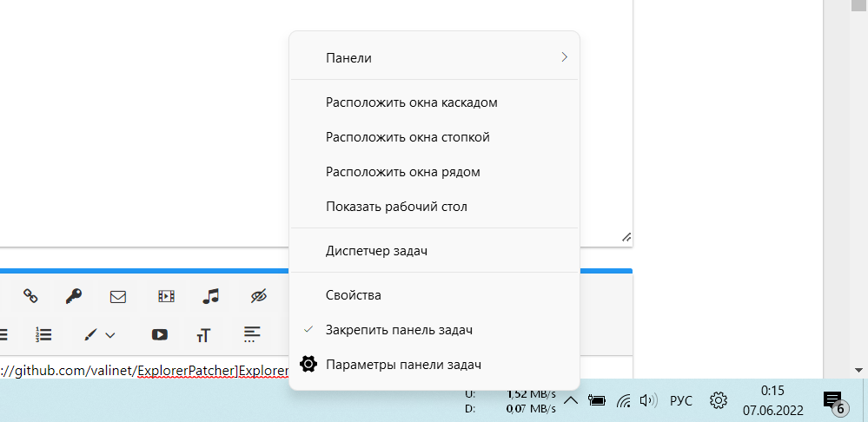The height and width of the screenshot is (422, 868).
Task: Toggle 'Закрепить панель задач' checkmark option
Action: [399, 330]
